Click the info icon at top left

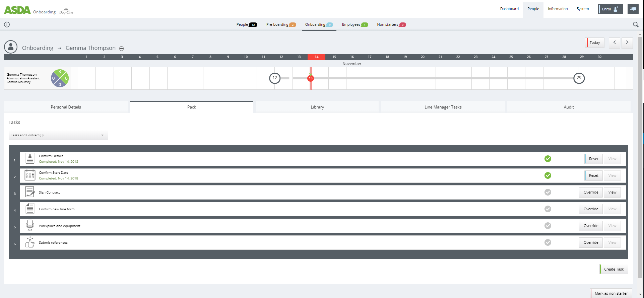point(7,24)
